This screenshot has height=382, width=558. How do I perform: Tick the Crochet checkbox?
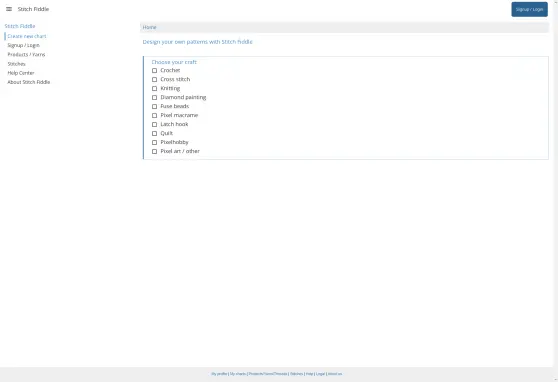pos(154,70)
